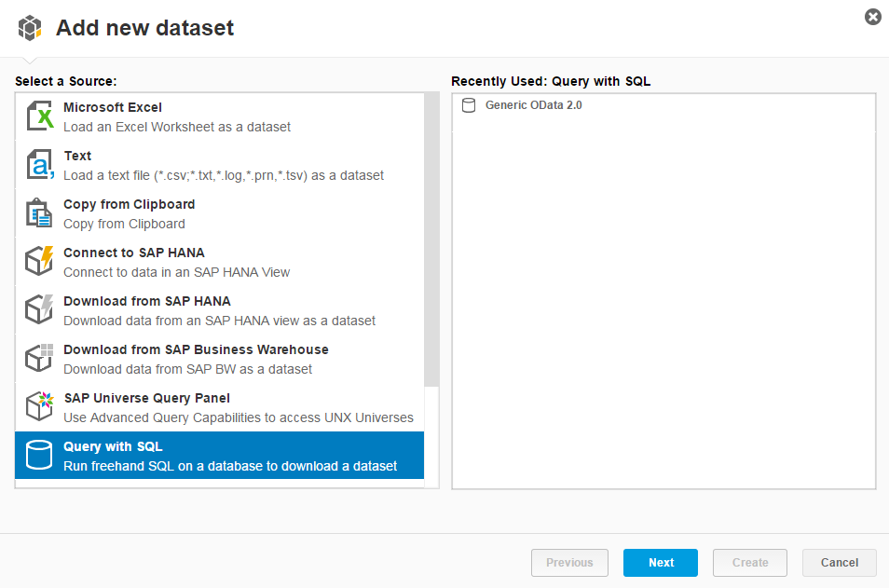Click the gray 'Copy from Clipboard' description line
This screenshot has height=588, width=889.
click(x=124, y=224)
